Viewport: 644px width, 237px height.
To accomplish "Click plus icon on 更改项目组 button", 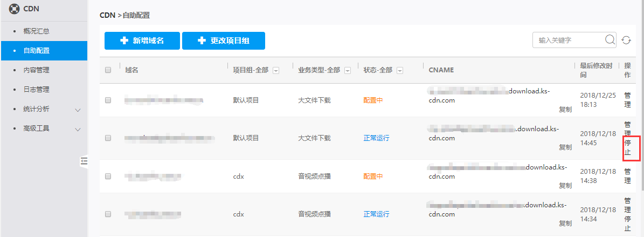I will click(202, 40).
